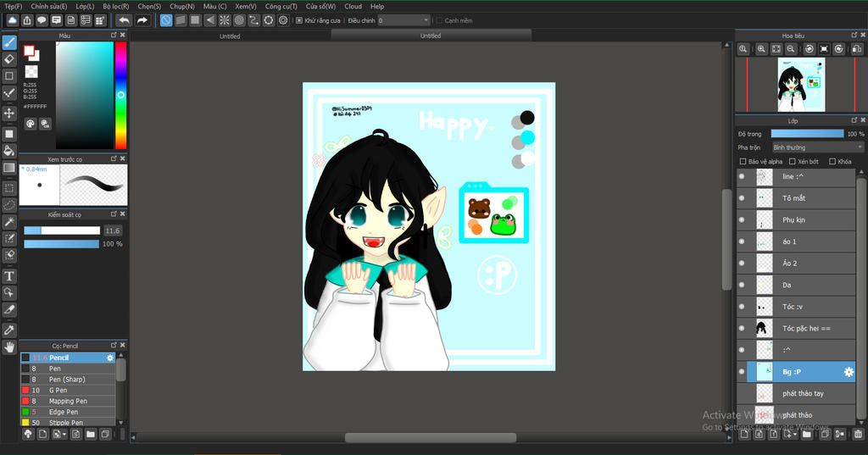Enable the grid snap guide
This screenshot has width=868, height=455.
pos(195,20)
